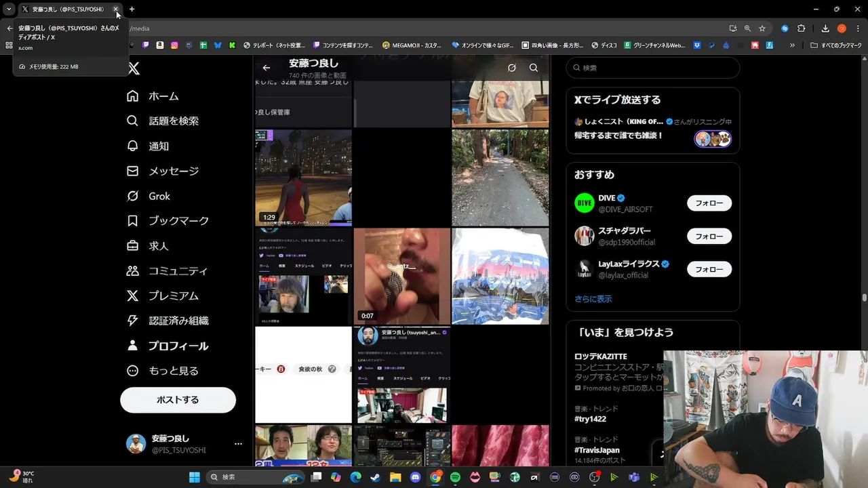Open Grok from the sidebar
868x488 pixels.
click(149, 197)
